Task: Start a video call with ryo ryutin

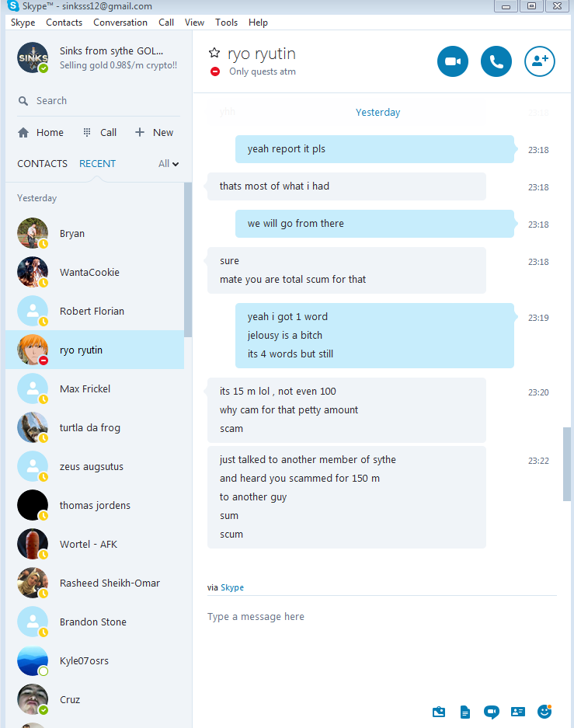Action: (452, 61)
